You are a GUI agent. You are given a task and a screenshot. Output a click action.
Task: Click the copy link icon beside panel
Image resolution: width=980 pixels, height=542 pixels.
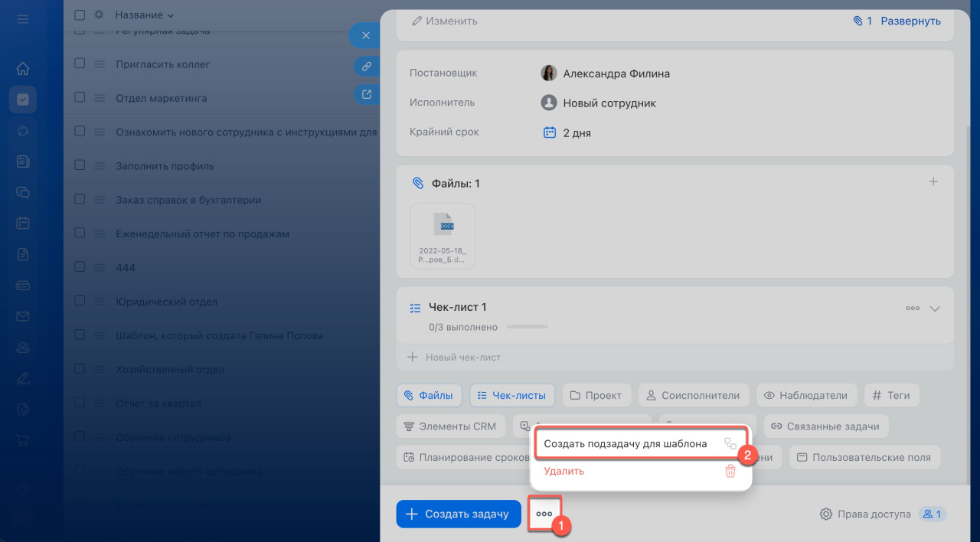[x=367, y=67]
